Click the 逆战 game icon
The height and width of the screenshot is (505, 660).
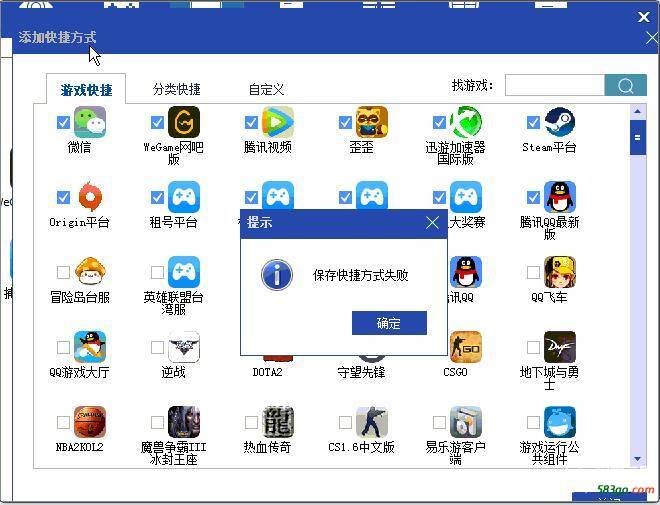point(184,347)
